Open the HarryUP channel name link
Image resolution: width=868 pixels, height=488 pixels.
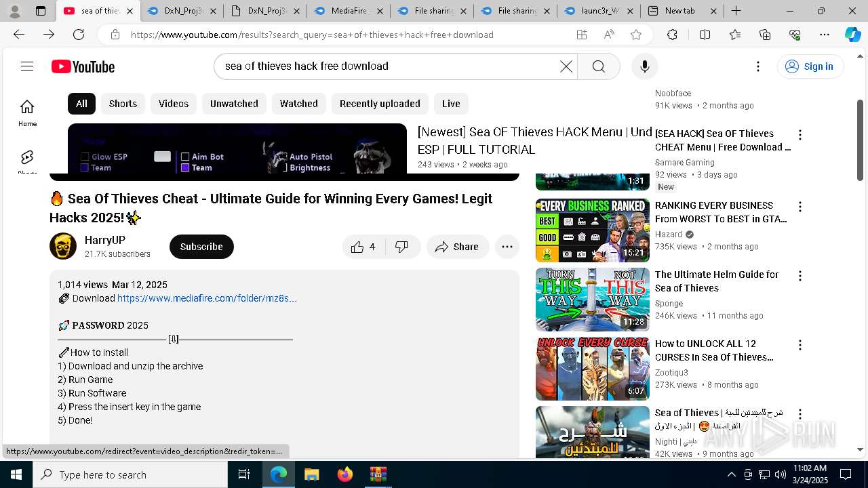click(105, 240)
